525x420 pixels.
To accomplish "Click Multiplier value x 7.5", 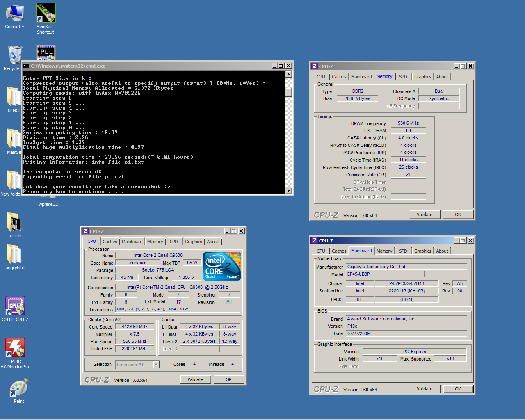I will click(135, 334).
